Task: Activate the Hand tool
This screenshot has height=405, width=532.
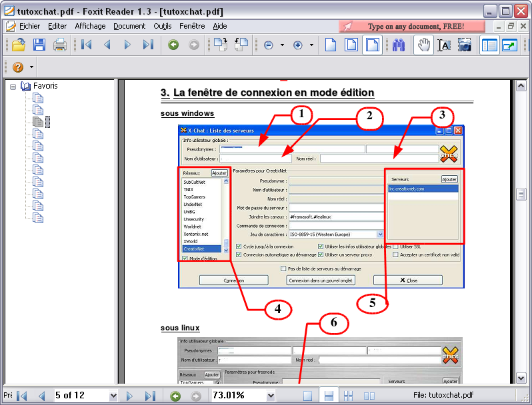Action: click(x=423, y=45)
